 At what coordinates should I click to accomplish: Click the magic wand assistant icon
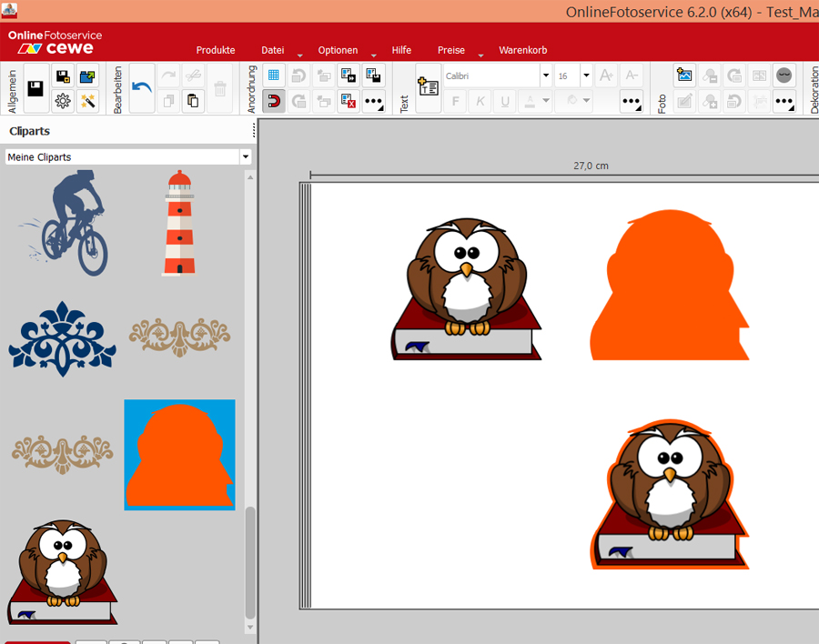[x=88, y=101]
